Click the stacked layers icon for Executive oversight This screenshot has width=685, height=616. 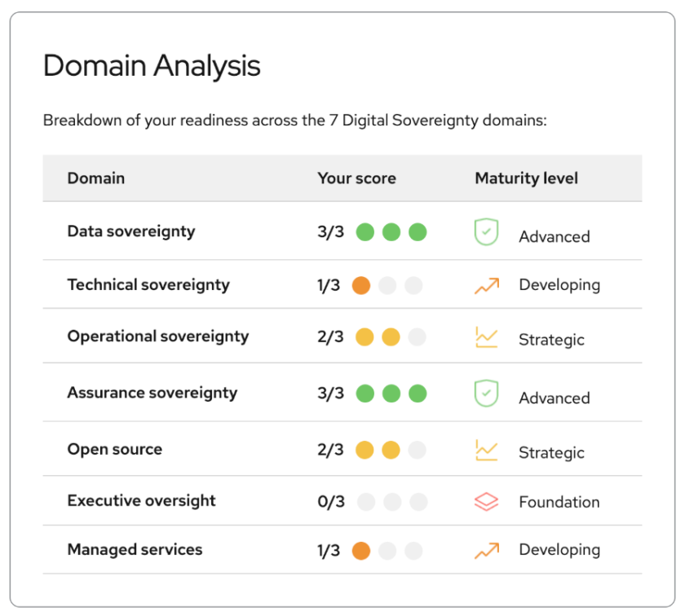pyautogui.click(x=486, y=502)
